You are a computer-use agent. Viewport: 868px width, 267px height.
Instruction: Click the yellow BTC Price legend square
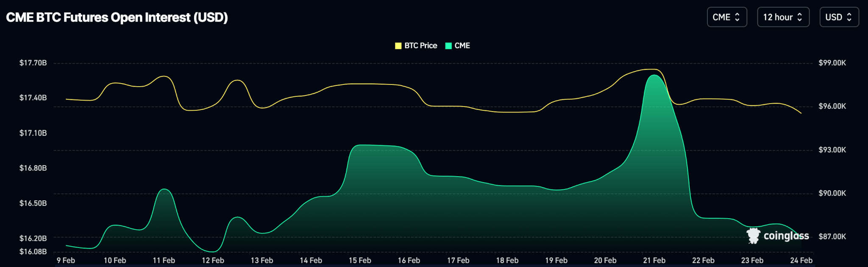pyautogui.click(x=398, y=46)
